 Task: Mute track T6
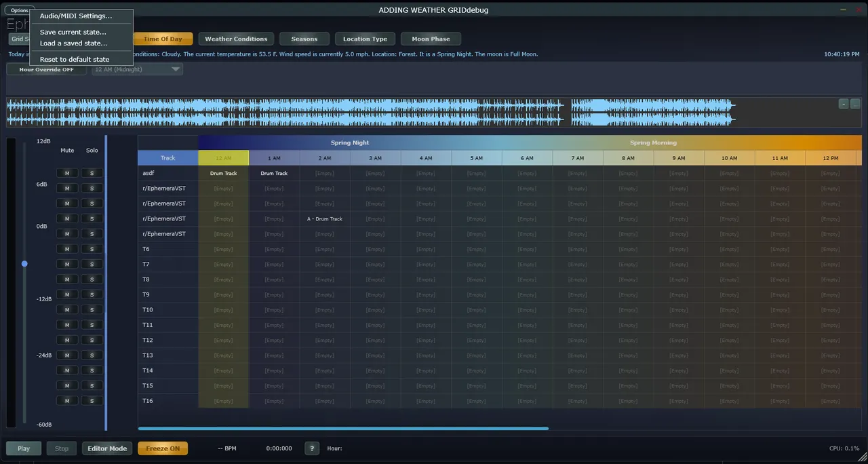click(66, 249)
